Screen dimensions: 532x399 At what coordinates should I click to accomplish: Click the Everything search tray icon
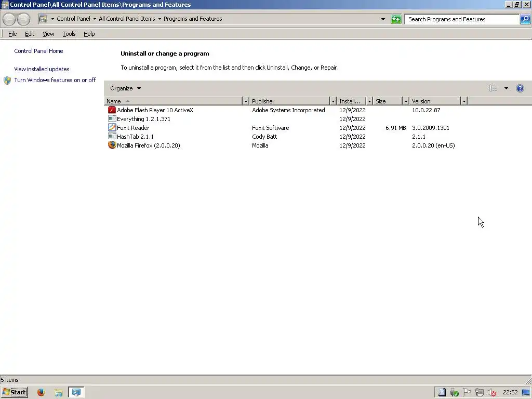[442, 393]
